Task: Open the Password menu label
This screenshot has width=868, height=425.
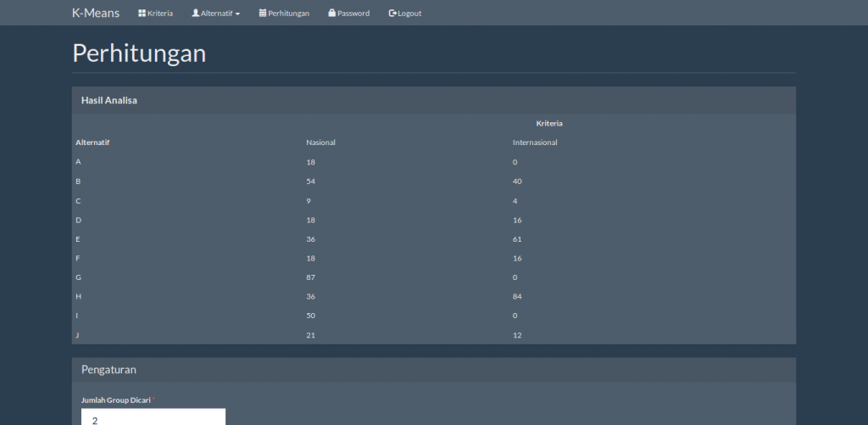Action: [x=353, y=14]
